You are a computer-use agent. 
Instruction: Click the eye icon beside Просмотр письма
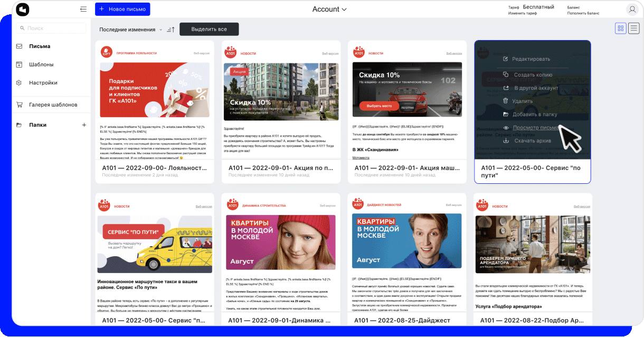pyautogui.click(x=506, y=127)
